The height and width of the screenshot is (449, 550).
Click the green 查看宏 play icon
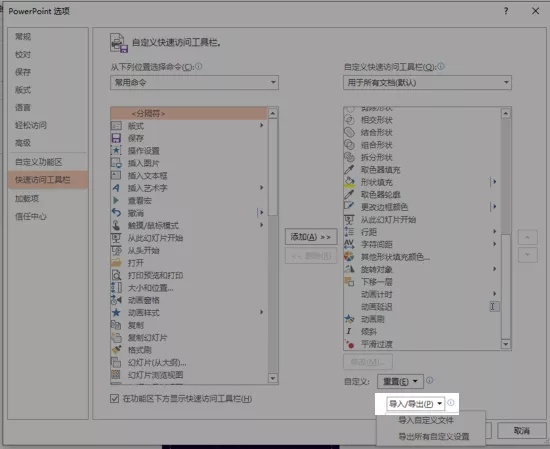click(x=116, y=200)
